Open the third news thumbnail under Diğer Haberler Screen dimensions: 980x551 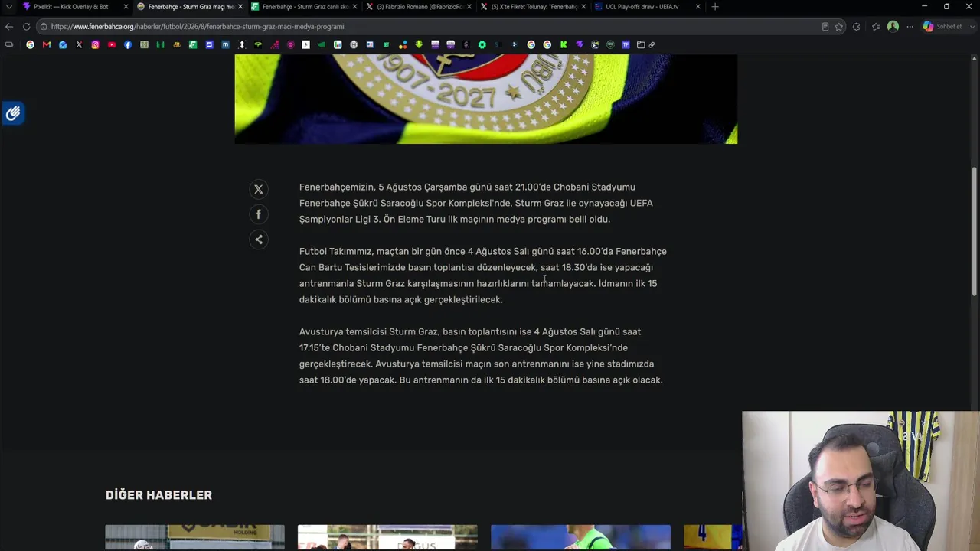pyautogui.click(x=580, y=537)
